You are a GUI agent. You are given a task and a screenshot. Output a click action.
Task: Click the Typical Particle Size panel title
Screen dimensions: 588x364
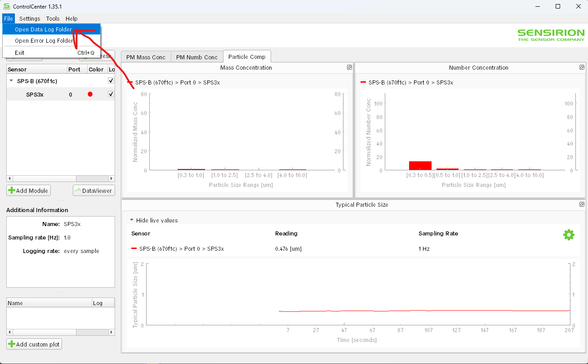[362, 204]
